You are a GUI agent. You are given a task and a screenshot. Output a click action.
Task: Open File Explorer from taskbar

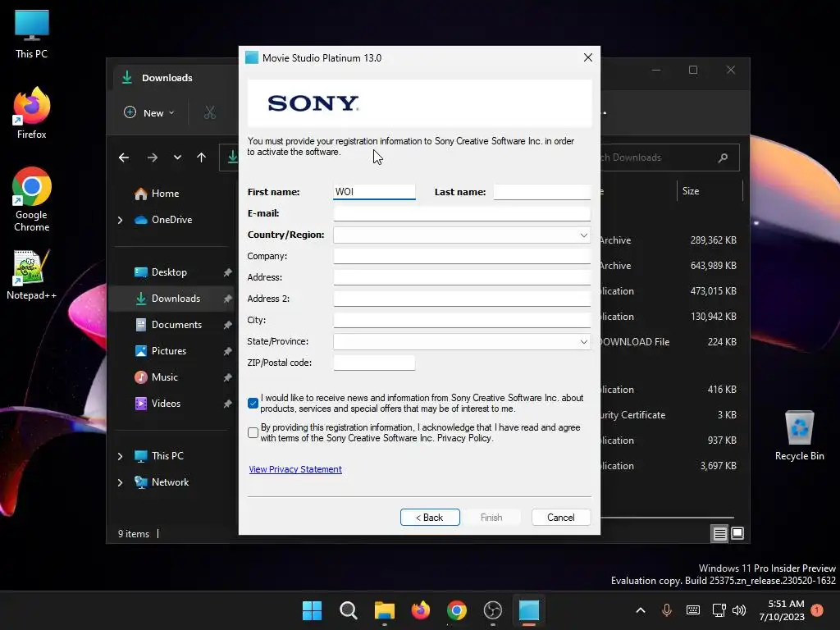pos(385,610)
